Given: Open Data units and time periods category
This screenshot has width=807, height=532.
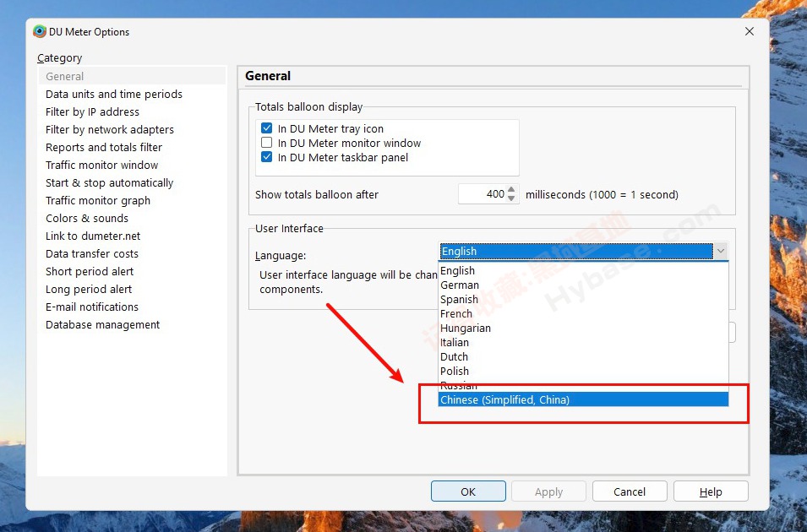Looking at the screenshot, I should 114,95.
